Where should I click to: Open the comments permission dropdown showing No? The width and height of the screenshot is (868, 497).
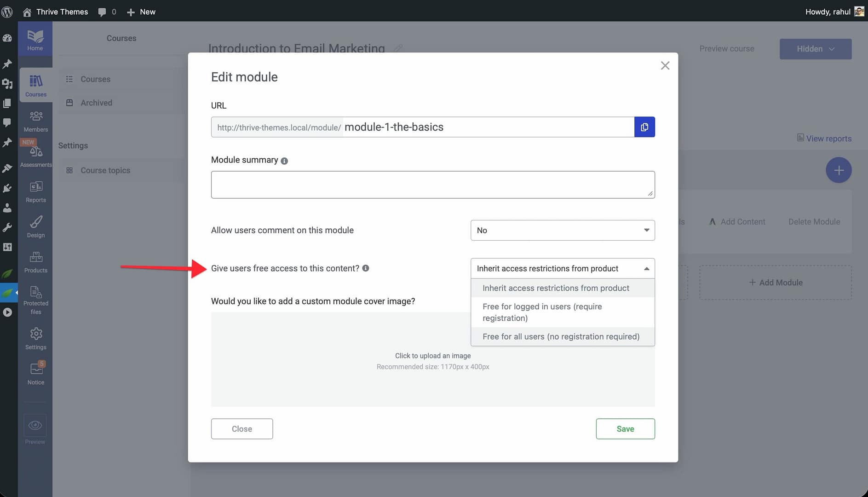pos(562,230)
